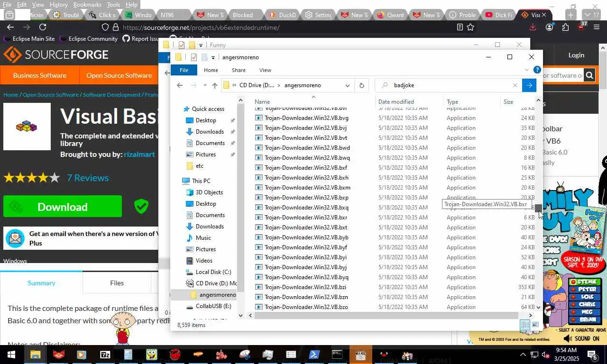This screenshot has width=607, height=364.
Task: Open Quick Access Toolbar customize dropdown
Action: (x=213, y=57)
